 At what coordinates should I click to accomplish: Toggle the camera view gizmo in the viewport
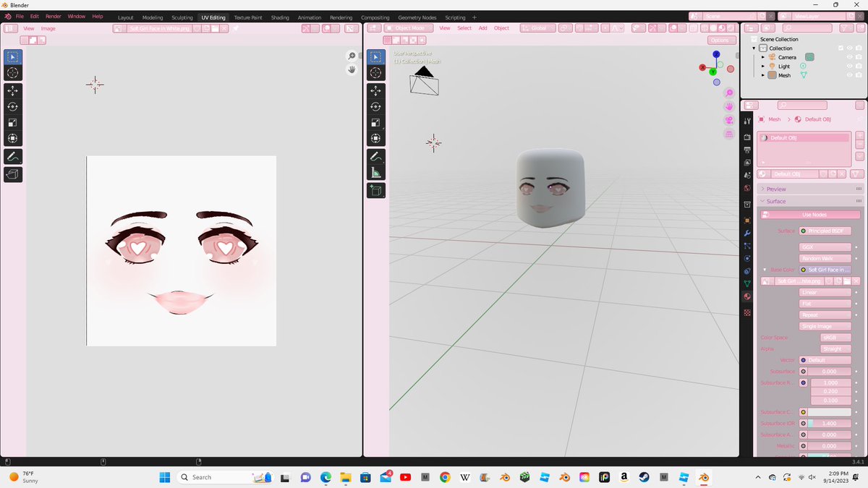[x=729, y=120]
